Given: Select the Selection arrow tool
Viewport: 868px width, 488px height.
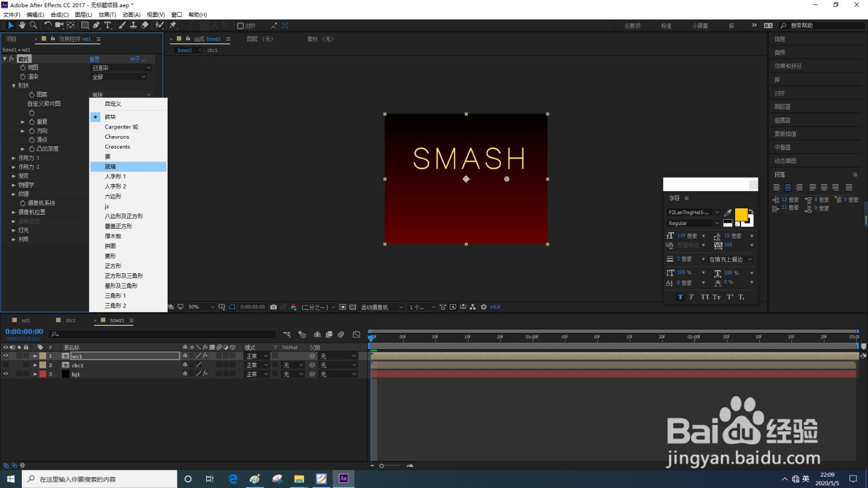Looking at the screenshot, I should 11,25.
